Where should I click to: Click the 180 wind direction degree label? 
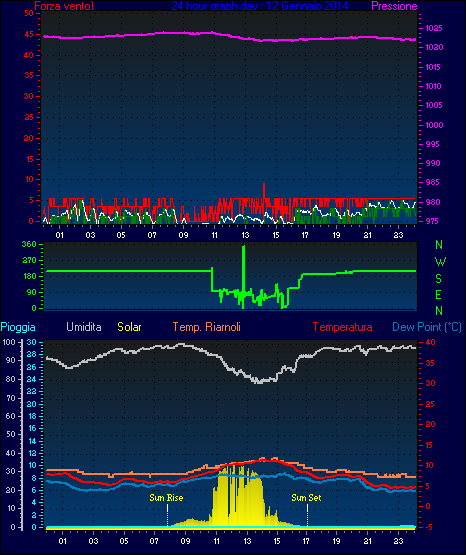(29, 277)
